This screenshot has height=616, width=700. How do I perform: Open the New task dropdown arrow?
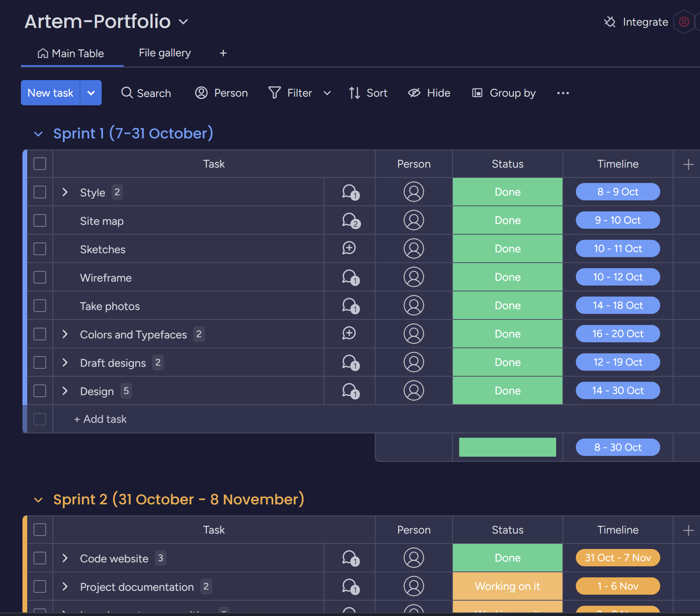pos(91,93)
